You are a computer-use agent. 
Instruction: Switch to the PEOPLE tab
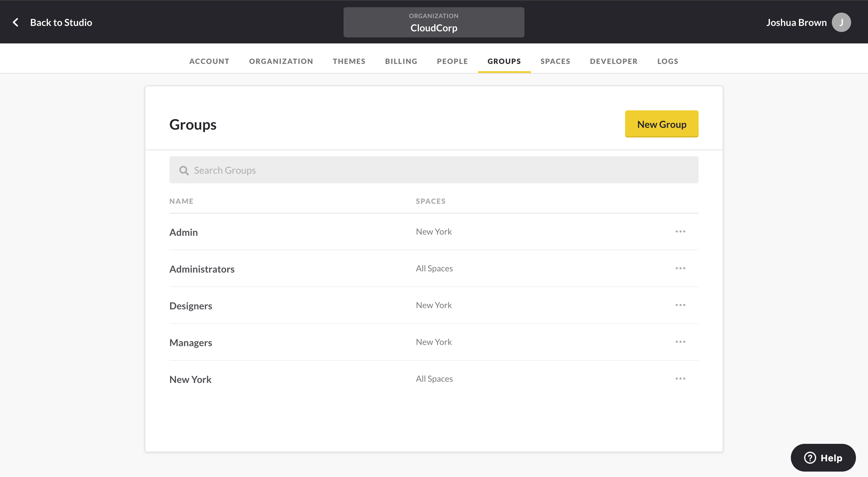click(452, 61)
